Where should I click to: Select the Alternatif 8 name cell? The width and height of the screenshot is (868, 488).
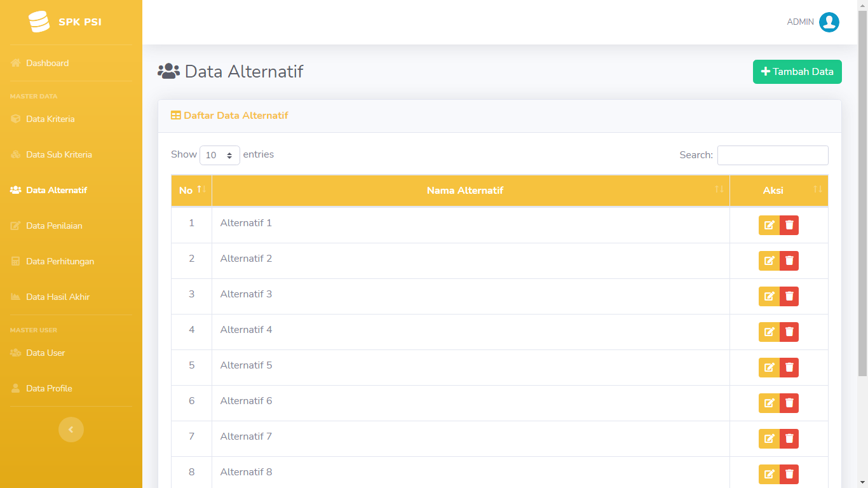click(471, 472)
